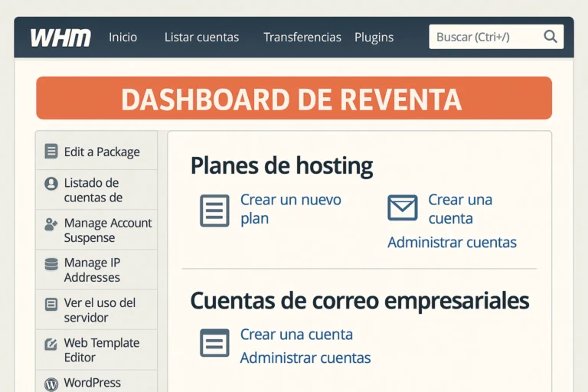The width and height of the screenshot is (588, 392).
Task: Click the Manage IP Addresses database icon
Action: click(x=51, y=264)
